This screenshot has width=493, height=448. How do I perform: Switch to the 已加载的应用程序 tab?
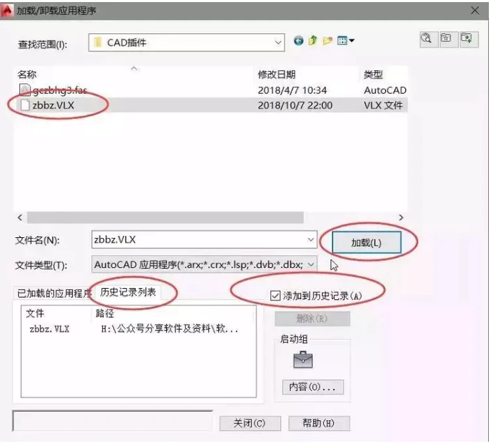coord(54,294)
